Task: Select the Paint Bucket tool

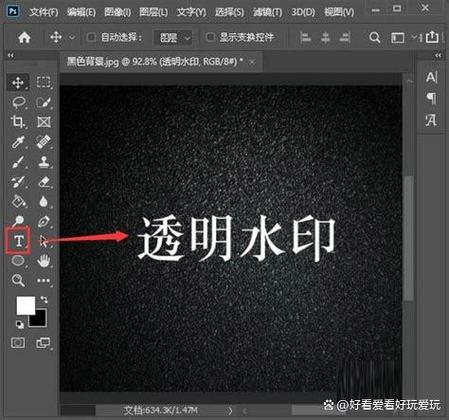Action: 18,201
